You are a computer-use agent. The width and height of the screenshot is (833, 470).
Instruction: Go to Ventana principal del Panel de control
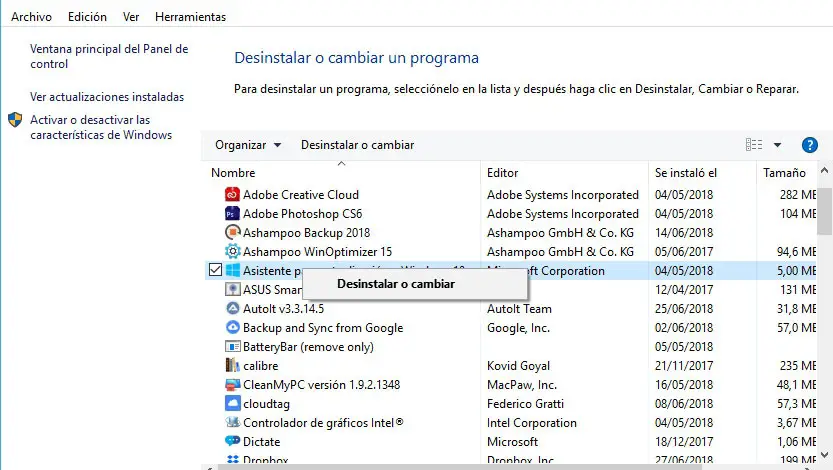coord(109,56)
